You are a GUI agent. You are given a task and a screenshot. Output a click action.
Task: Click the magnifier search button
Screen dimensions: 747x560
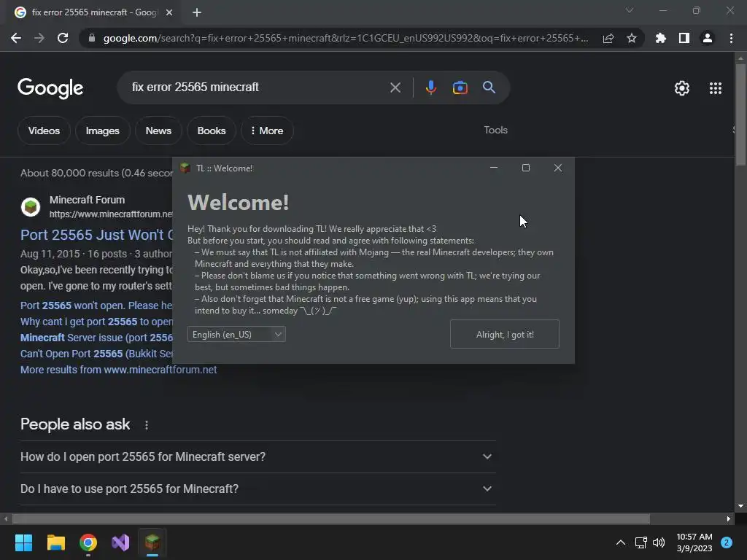[x=489, y=87]
